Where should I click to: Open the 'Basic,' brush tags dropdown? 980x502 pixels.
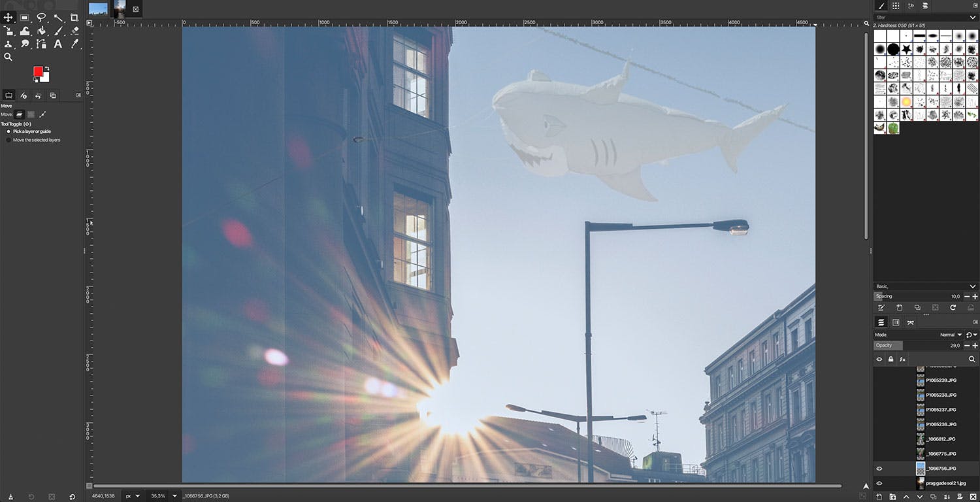pos(926,286)
